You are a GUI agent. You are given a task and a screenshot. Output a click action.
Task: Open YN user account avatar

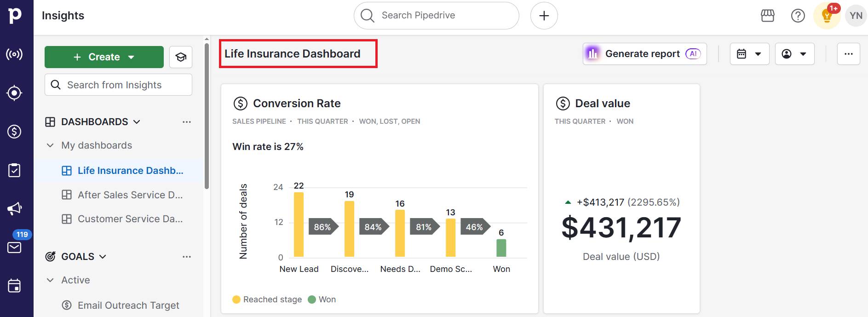coord(856,16)
